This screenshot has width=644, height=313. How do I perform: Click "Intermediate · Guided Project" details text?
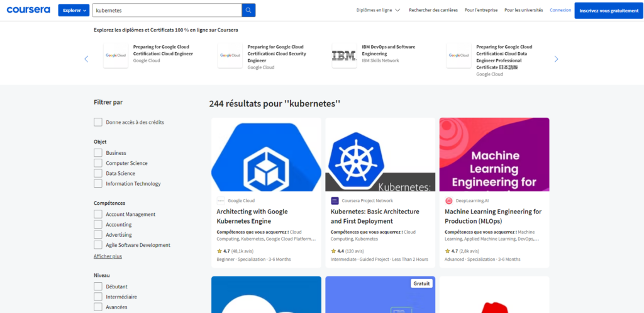click(x=379, y=259)
